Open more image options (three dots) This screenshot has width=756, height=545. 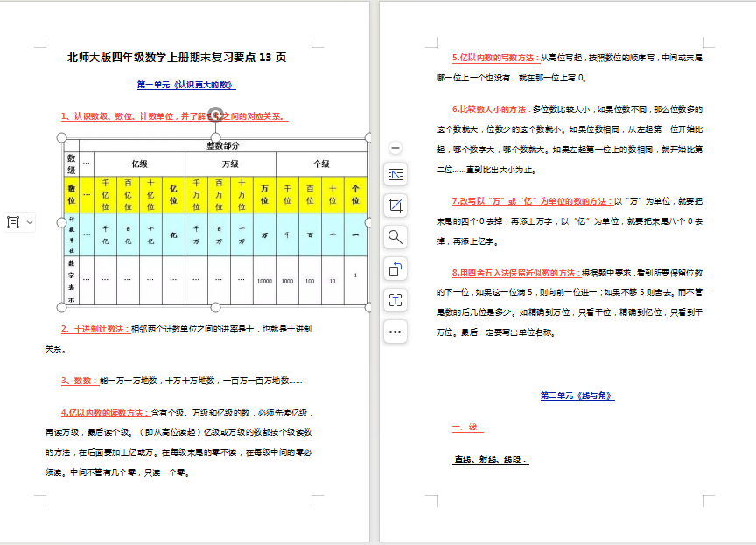[x=395, y=332]
